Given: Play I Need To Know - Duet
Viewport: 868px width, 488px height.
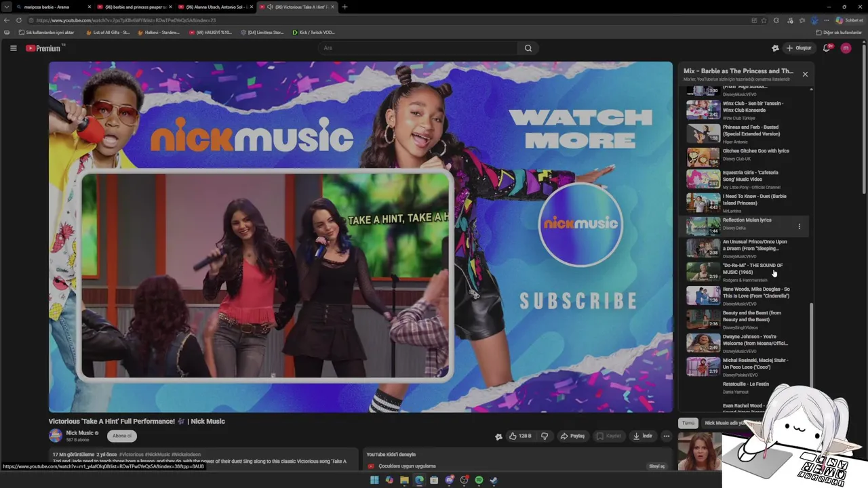Looking at the screenshot, I should click(x=743, y=203).
